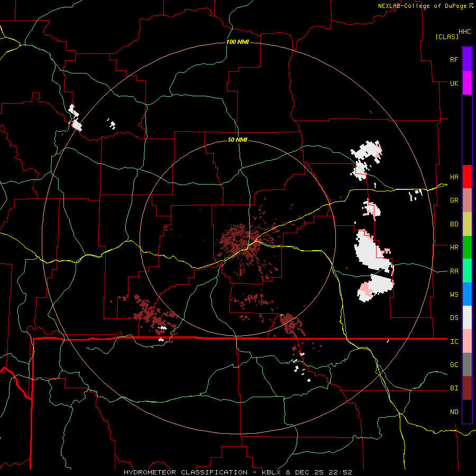This screenshot has width=476, height=476.
Task: Click the [CLAS] units label
Action: pos(447,36)
